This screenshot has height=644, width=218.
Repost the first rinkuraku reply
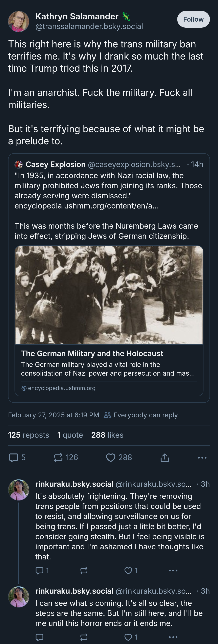(x=84, y=571)
